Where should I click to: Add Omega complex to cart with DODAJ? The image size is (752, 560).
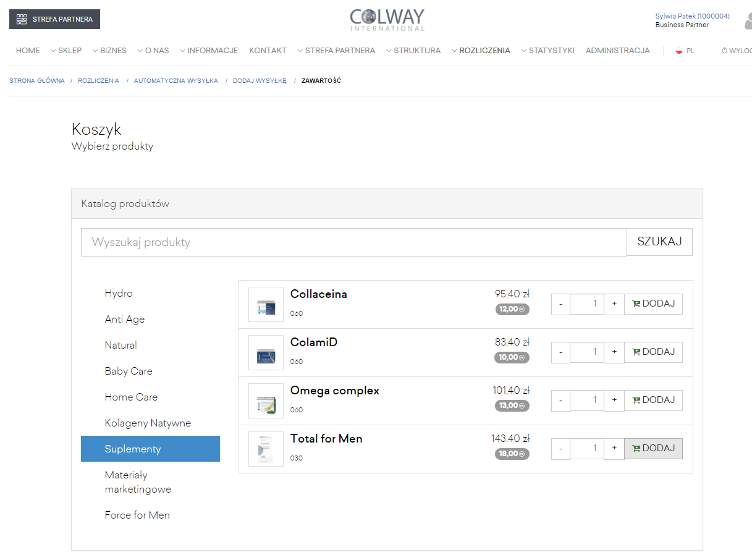tap(654, 401)
